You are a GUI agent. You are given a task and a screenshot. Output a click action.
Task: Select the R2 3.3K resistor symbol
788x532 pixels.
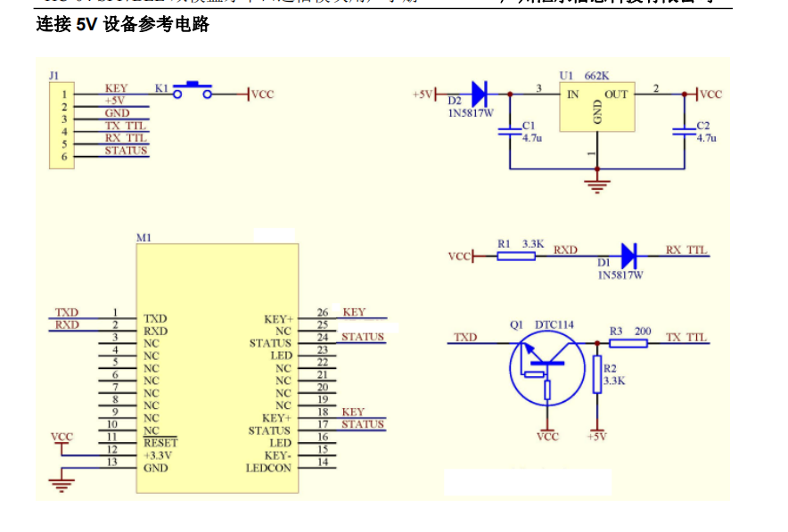[x=597, y=374]
